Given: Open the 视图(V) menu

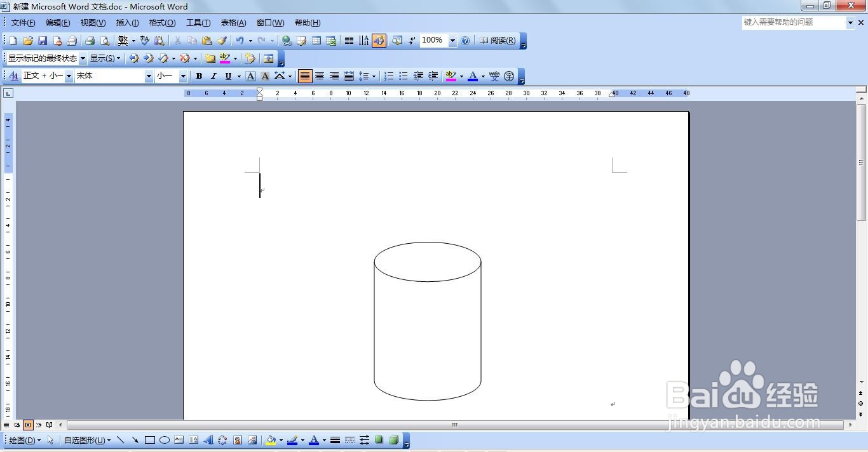Looking at the screenshot, I should pos(93,23).
